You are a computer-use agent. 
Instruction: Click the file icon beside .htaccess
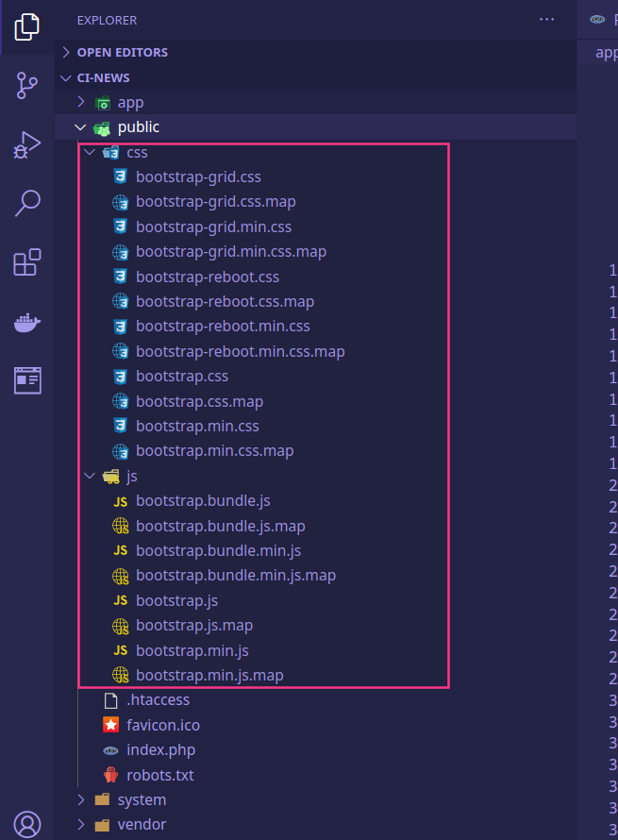tap(110, 700)
